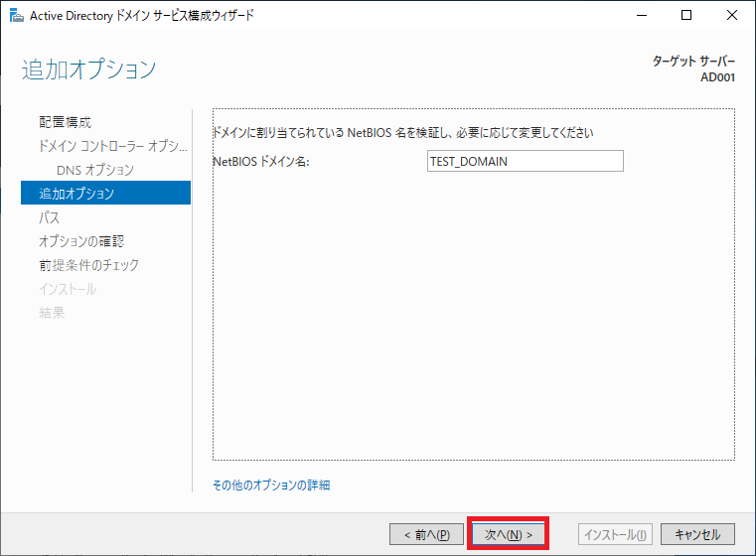This screenshot has width=756, height=556.
Task: Click the disabled 結果 step
Action: click(52, 312)
